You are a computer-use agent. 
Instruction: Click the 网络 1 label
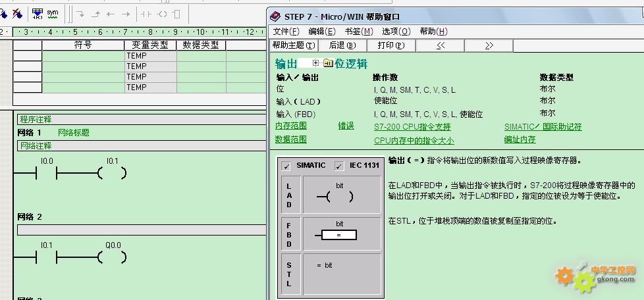(30, 132)
